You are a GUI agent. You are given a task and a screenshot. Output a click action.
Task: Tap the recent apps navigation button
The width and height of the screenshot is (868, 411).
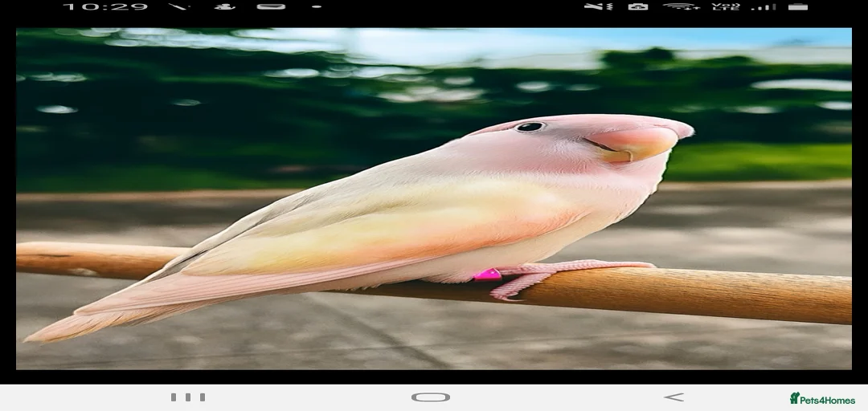pos(188,397)
